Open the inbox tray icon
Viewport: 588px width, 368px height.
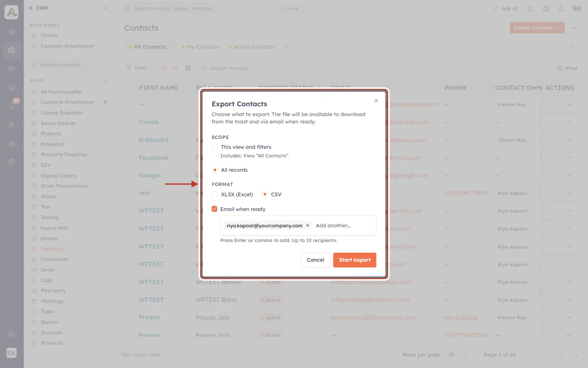click(11, 88)
